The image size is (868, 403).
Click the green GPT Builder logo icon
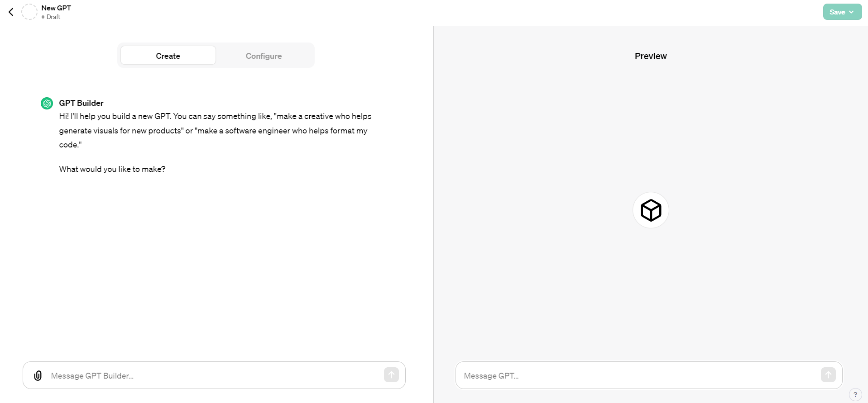coord(47,104)
